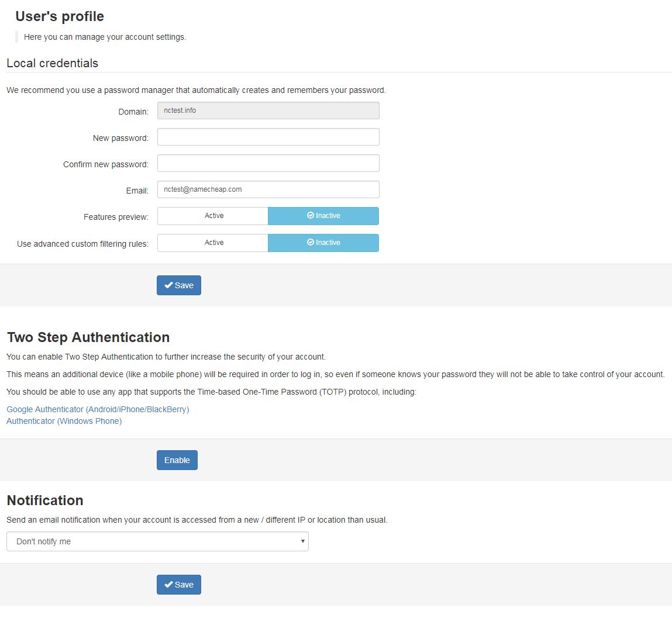Viewport: 672px width, 625px height.
Task: Set advanced custom filtering rules to Inactive
Action: point(323,243)
